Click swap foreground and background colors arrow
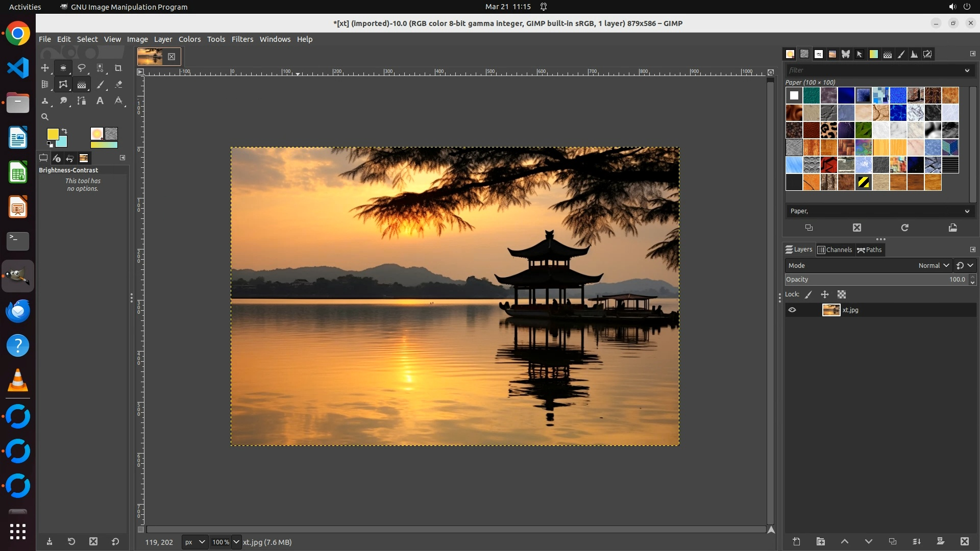This screenshot has height=551, width=980. tap(64, 131)
